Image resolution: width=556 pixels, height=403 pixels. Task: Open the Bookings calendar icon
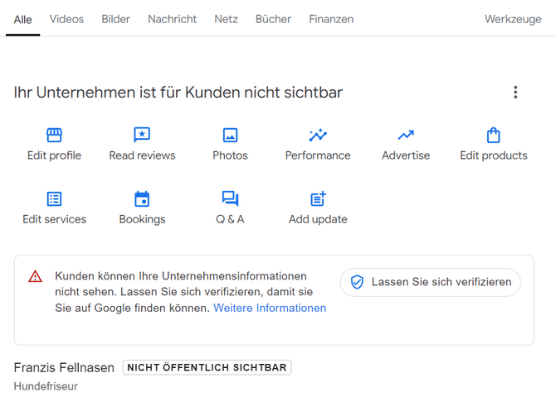(x=142, y=198)
